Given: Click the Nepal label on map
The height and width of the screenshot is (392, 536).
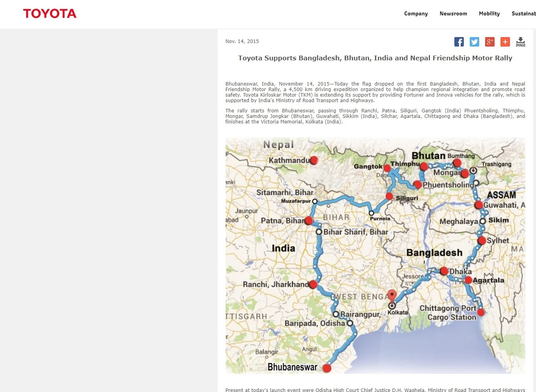Looking at the screenshot, I should [278, 145].
